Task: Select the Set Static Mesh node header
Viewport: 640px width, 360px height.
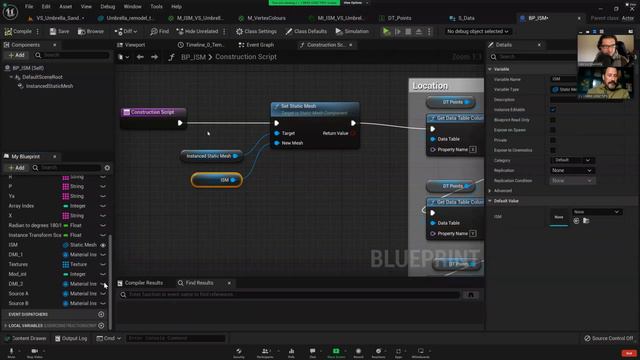Action: 315,109
